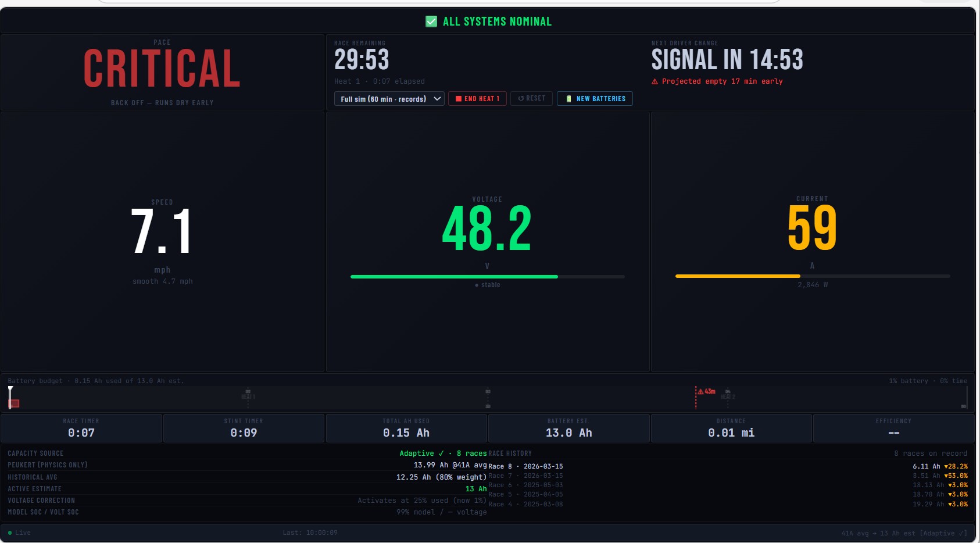Click the green All Systems Nominal checkmark icon

coord(431,22)
